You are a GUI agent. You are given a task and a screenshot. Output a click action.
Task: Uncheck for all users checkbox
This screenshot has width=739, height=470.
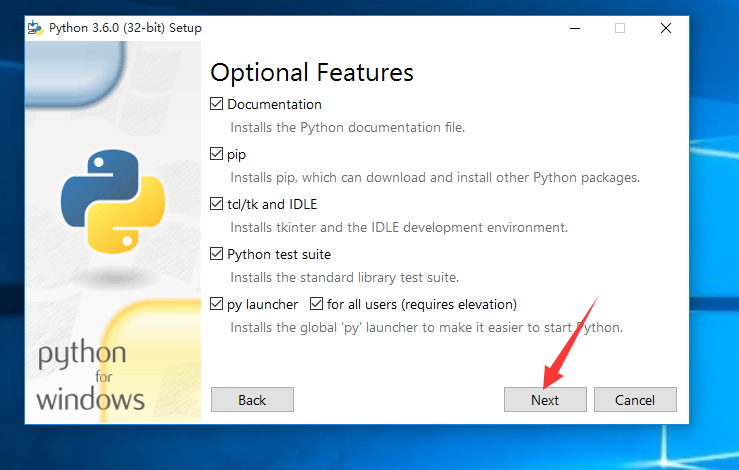tap(316, 304)
